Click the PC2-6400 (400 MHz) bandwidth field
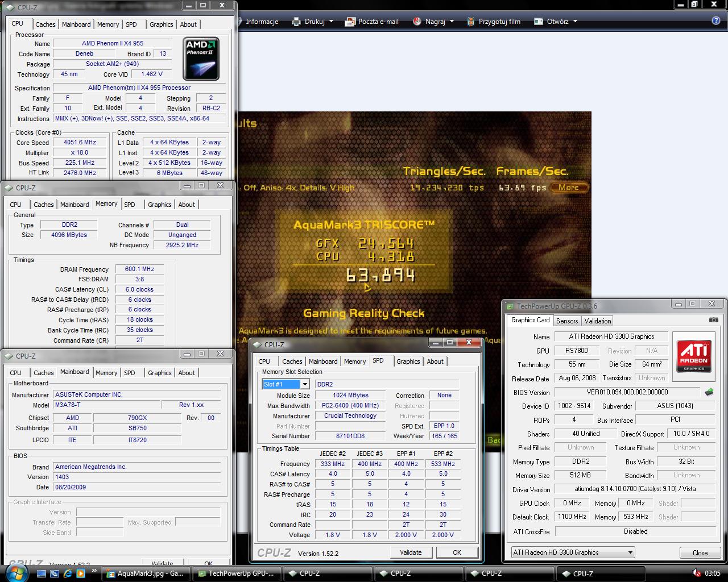The image size is (728, 582). [x=350, y=406]
